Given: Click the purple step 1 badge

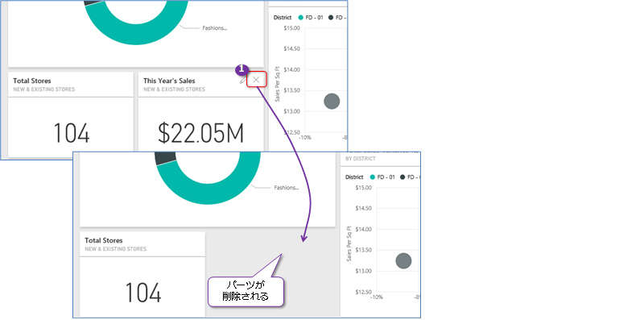Looking at the screenshot, I should coord(242,69).
